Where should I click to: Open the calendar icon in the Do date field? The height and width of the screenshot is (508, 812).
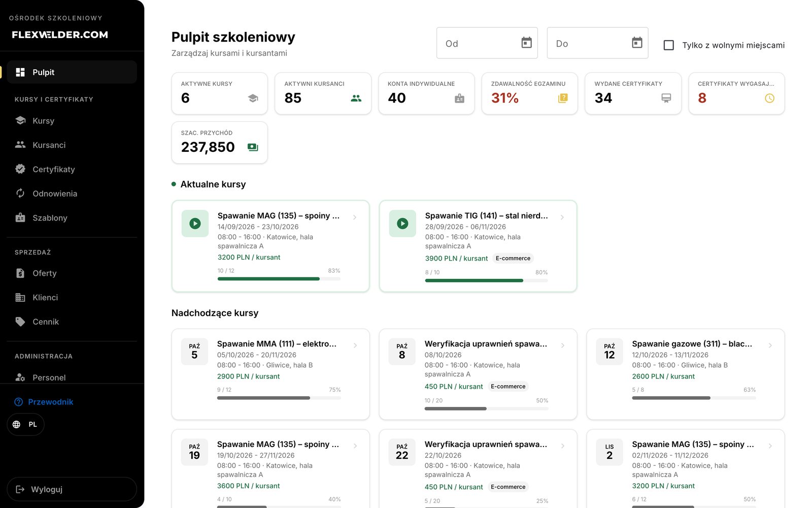[x=637, y=43]
